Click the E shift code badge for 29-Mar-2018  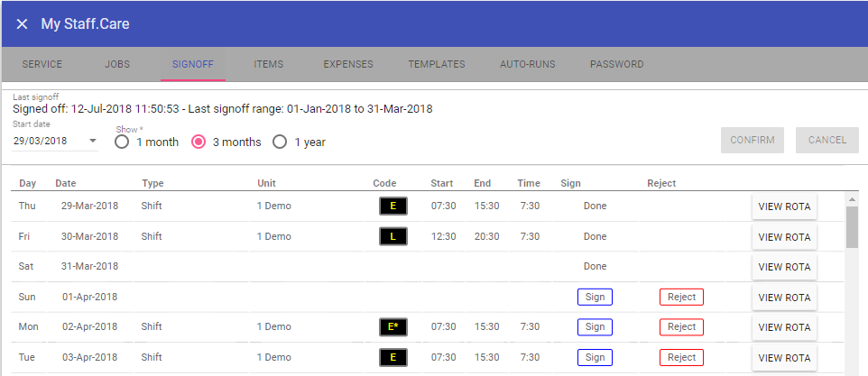point(392,206)
